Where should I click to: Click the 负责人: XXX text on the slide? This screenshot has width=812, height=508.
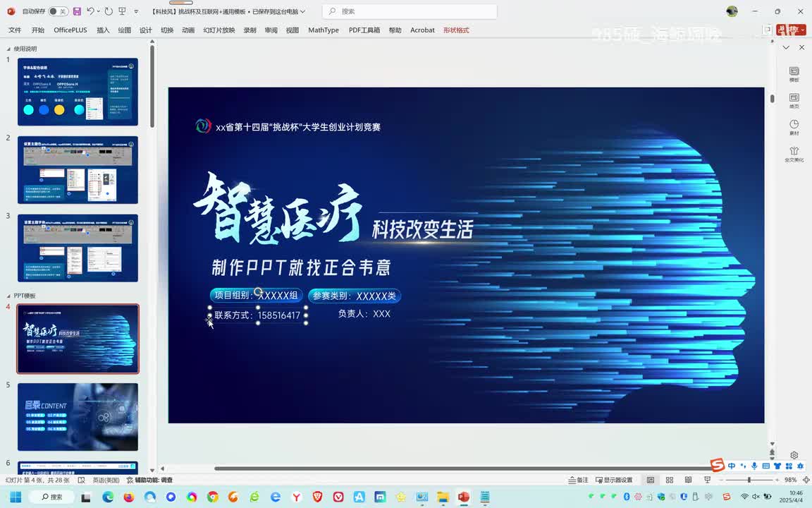point(364,313)
